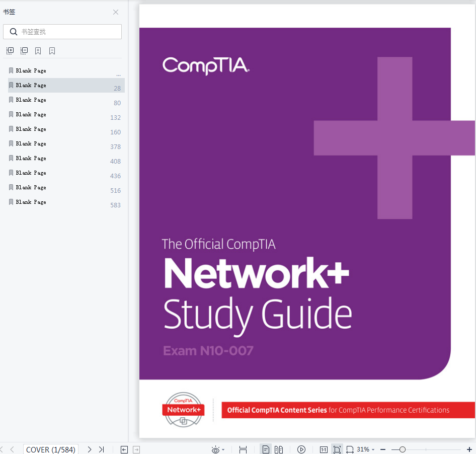The height and width of the screenshot is (454, 476).
Task: Fit the whole page in the window
Action: click(x=337, y=450)
